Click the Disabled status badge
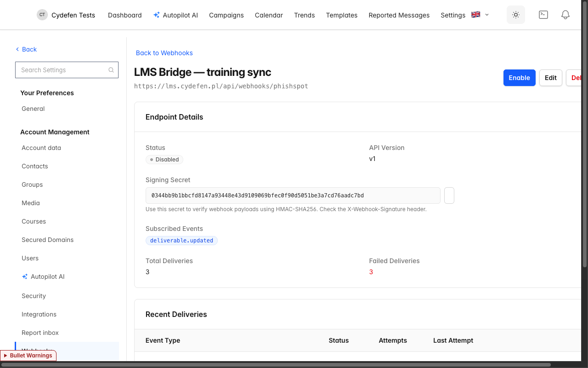This screenshot has height=368, width=588. [x=164, y=160]
